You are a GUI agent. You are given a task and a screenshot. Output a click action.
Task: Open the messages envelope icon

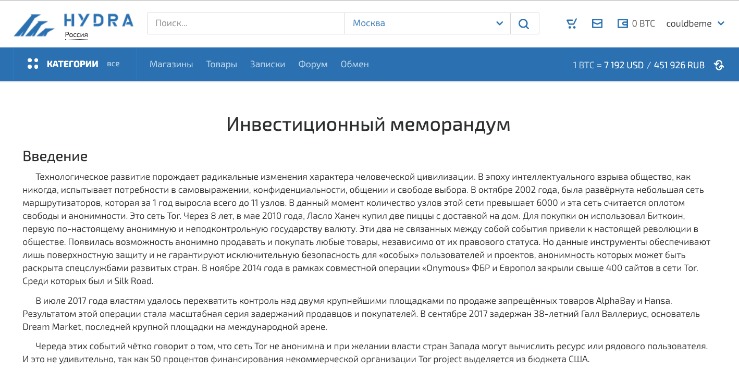tap(597, 24)
